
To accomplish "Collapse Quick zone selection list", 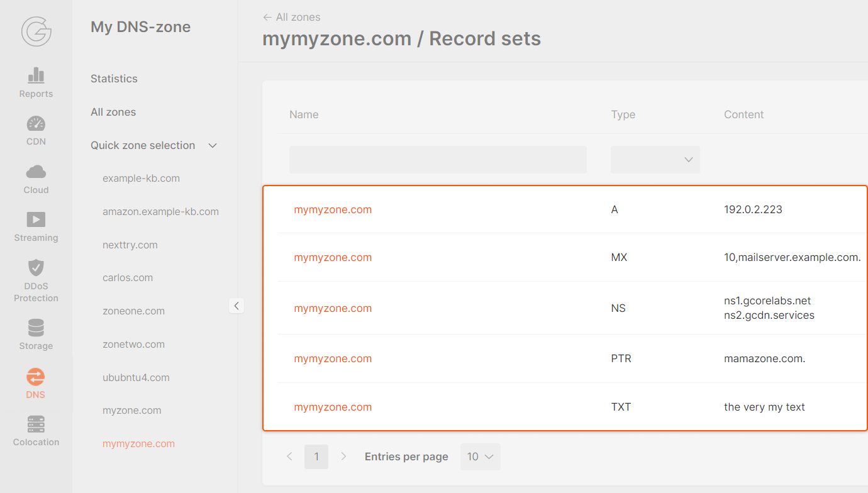I will coord(213,145).
